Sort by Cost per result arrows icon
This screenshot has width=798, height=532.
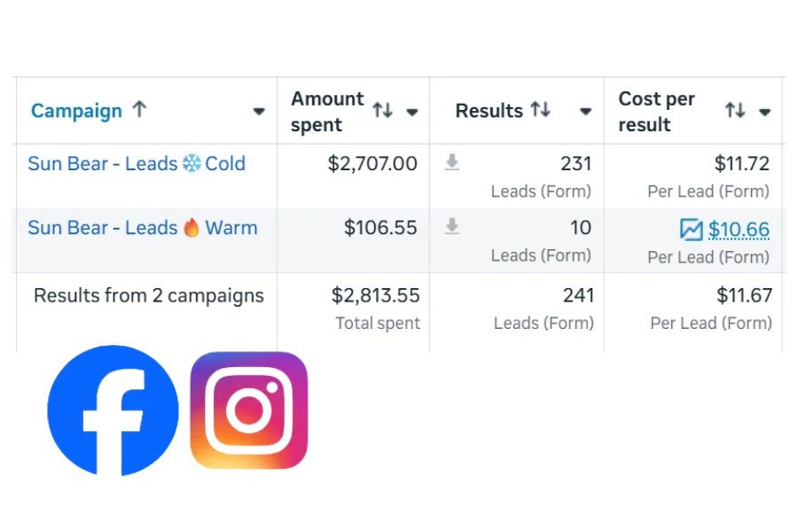coord(734,111)
